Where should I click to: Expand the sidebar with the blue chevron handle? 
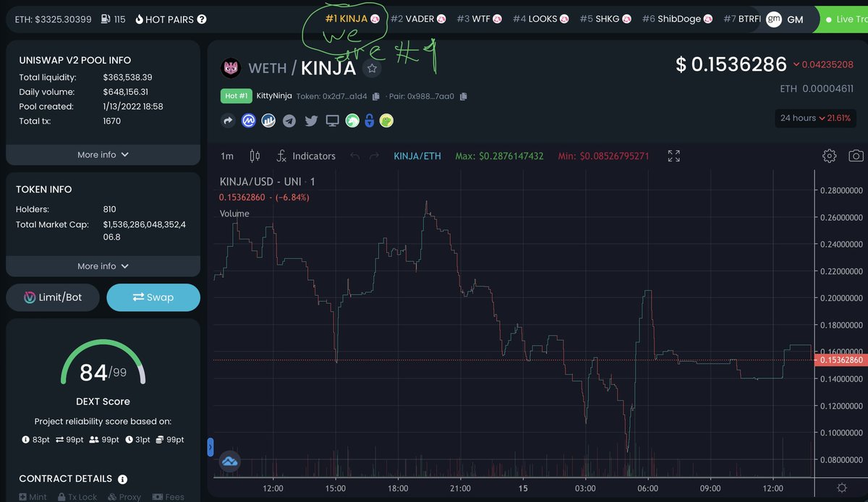[210, 448]
